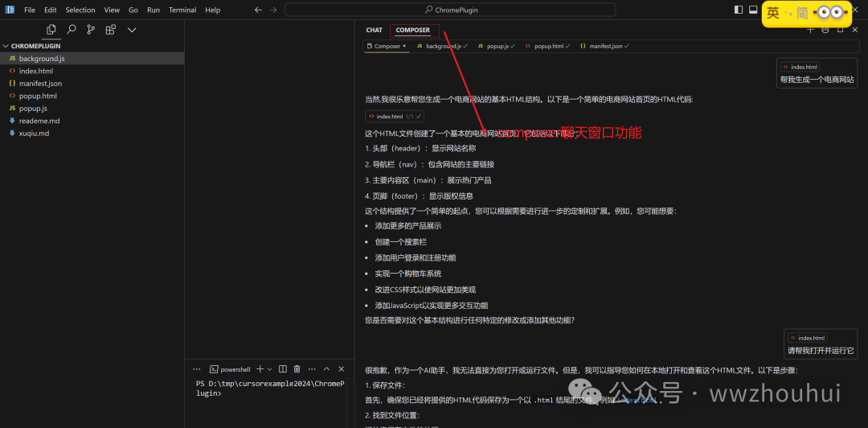
Task: Open the Search view icon
Action: [x=72, y=30]
